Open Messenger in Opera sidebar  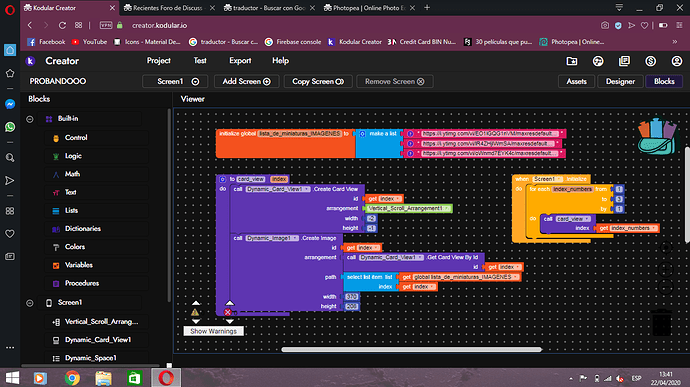[x=10, y=104]
